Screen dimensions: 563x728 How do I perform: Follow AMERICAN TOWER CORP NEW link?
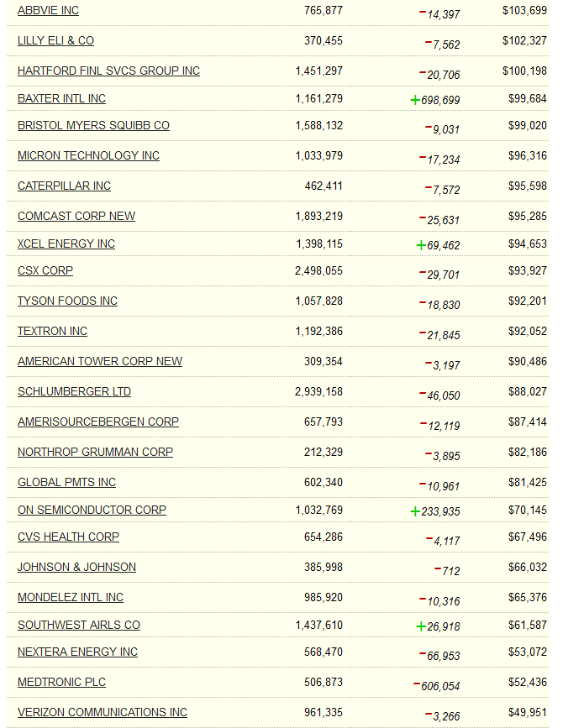100,361
